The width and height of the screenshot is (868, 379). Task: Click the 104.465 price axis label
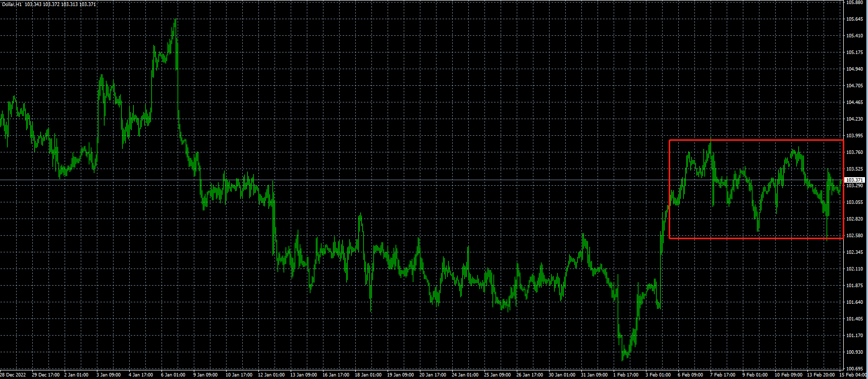coord(854,102)
